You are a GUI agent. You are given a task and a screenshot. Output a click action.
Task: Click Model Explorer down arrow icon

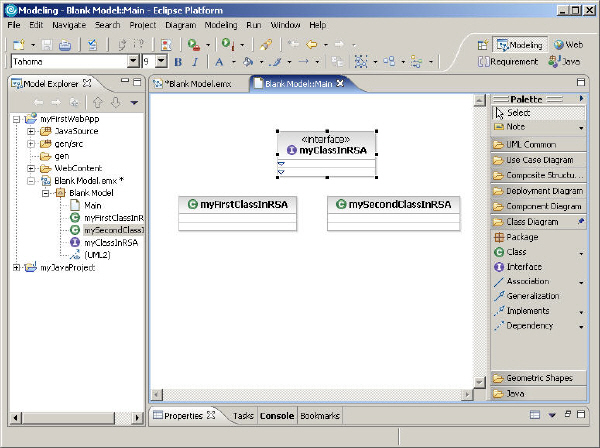[116, 102]
